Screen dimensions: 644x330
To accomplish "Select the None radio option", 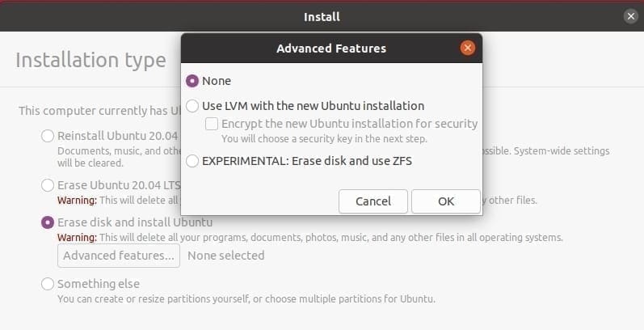I will click(x=192, y=81).
